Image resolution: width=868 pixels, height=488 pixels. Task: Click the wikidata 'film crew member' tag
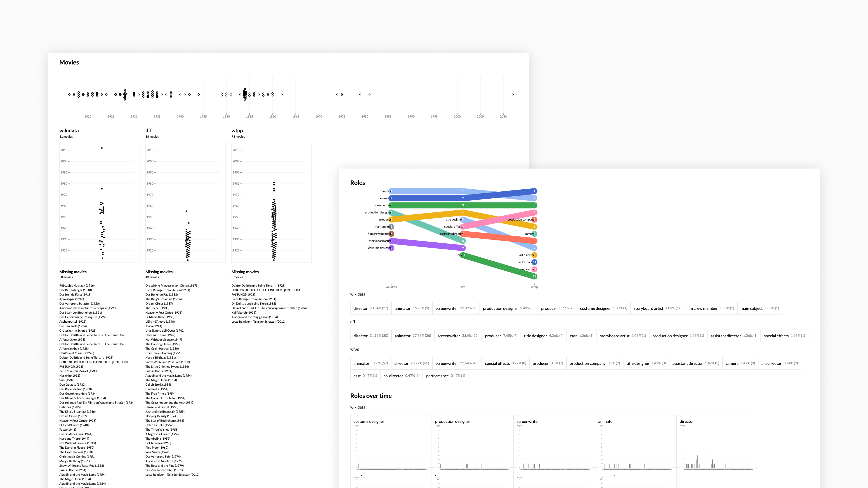click(710, 308)
